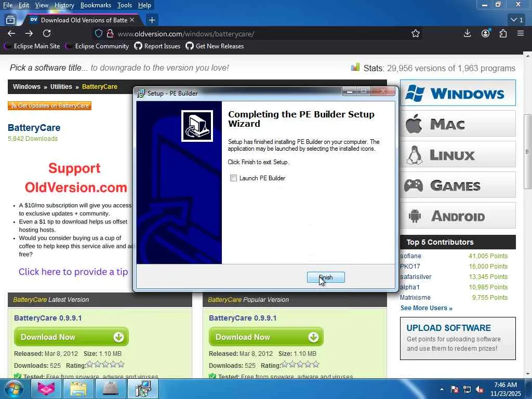Open a new browser tab
This screenshot has width=532, height=399.
pyautogui.click(x=152, y=20)
